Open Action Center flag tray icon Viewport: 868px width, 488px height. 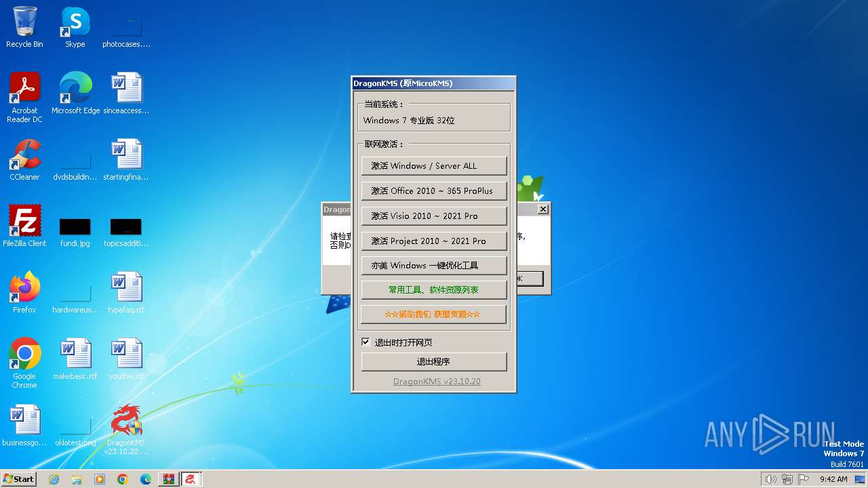point(803,479)
